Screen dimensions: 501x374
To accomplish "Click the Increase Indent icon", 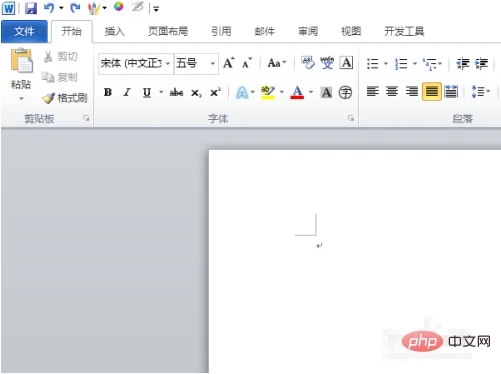I will [x=482, y=63].
